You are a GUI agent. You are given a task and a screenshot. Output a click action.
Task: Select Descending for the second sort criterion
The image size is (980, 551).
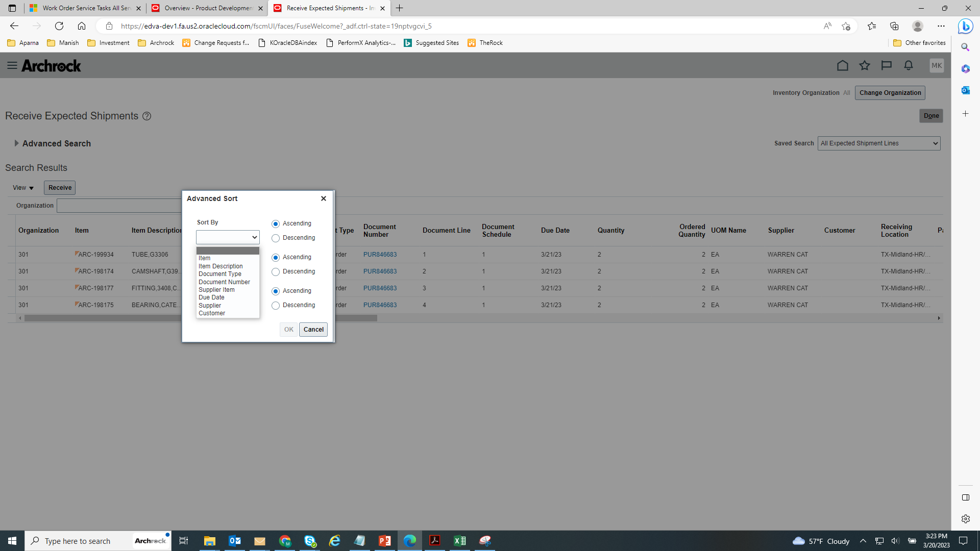(276, 271)
